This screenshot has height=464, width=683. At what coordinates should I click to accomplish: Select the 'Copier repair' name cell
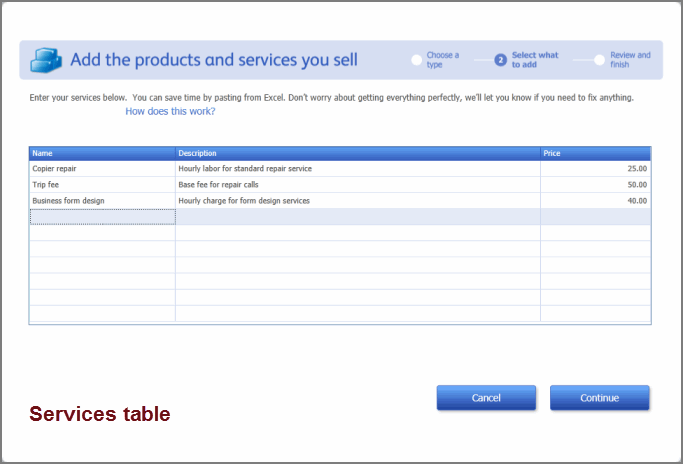point(102,169)
